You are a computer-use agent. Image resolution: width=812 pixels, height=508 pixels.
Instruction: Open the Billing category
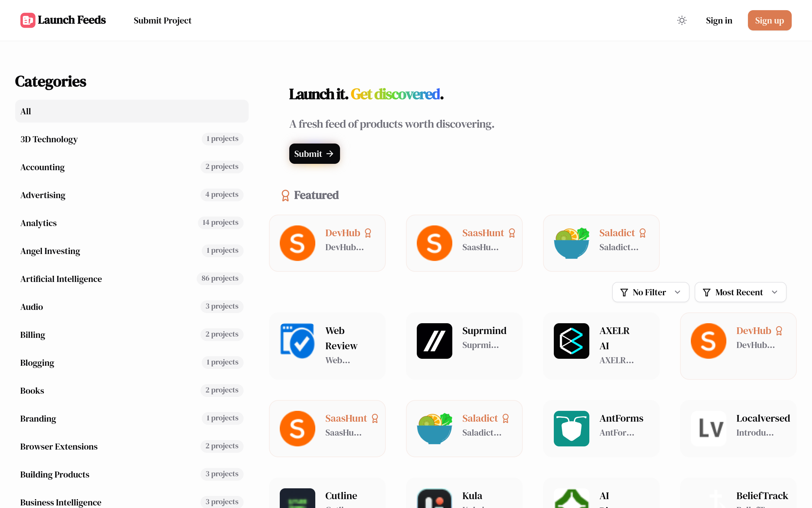tap(132, 335)
